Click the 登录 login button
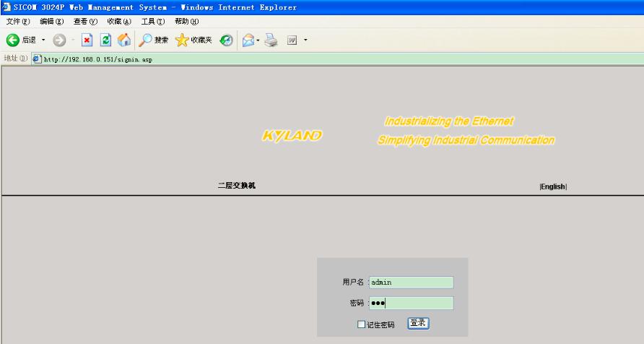The width and height of the screenshot is (644, 344). pos(418,323)
